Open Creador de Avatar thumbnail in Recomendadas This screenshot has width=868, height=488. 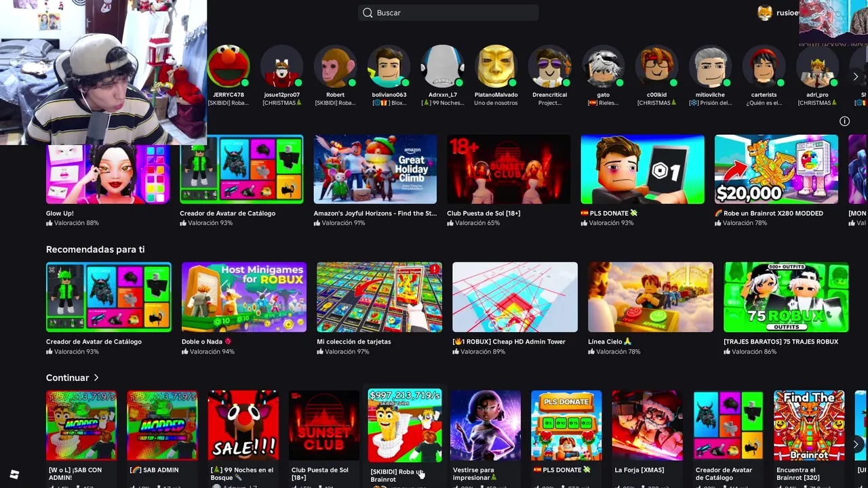[108, 297]
